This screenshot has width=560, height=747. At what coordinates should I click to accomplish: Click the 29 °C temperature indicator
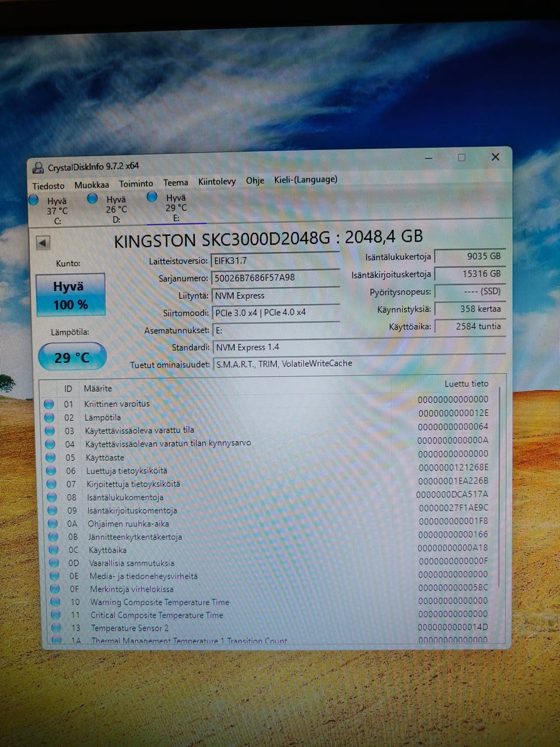click(x=72, y=357)
